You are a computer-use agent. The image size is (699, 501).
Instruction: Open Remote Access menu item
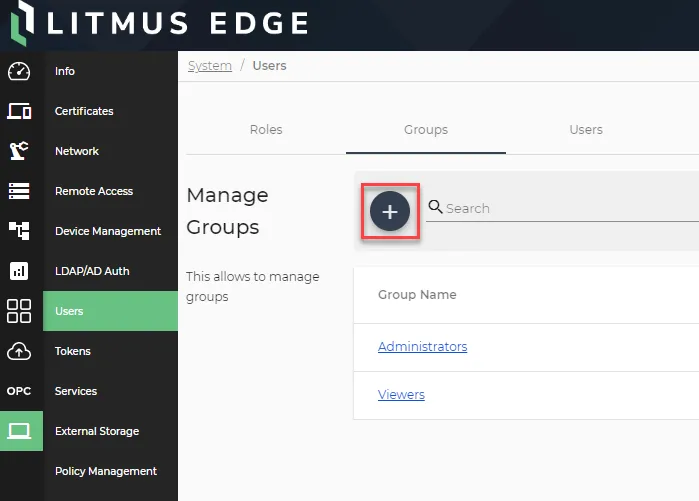coord(110,191)
